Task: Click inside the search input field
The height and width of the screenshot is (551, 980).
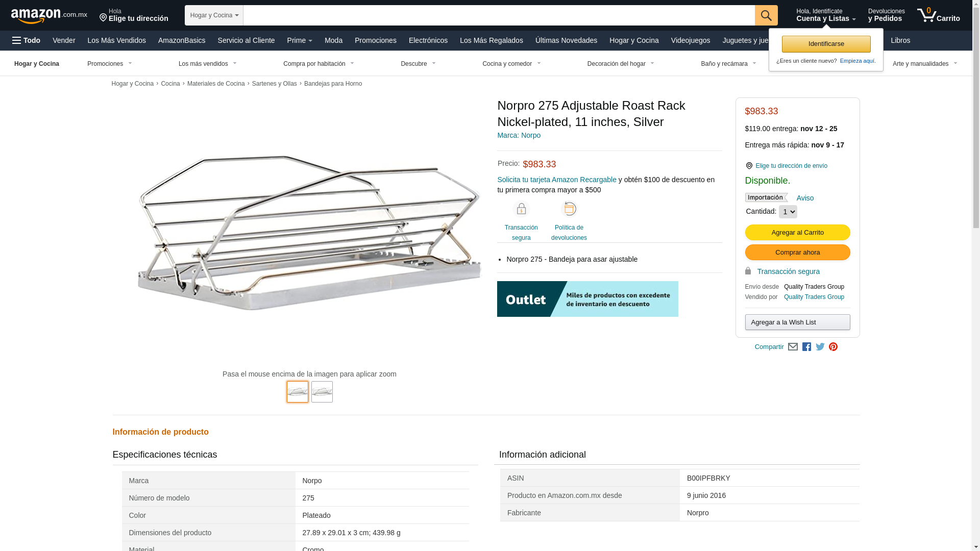Action: (x=498, y=15)
